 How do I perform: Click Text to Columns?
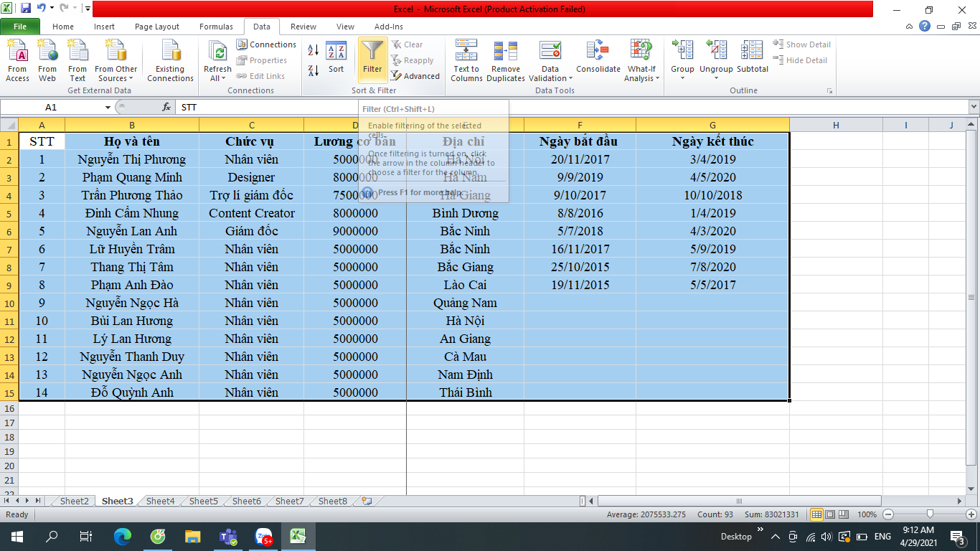pyautogui.click(x=466, y=61)
